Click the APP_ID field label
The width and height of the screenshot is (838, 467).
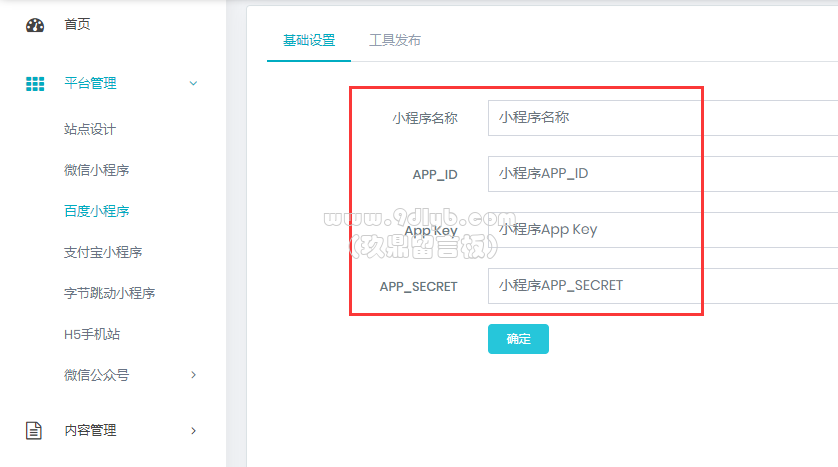coord(435,175)
